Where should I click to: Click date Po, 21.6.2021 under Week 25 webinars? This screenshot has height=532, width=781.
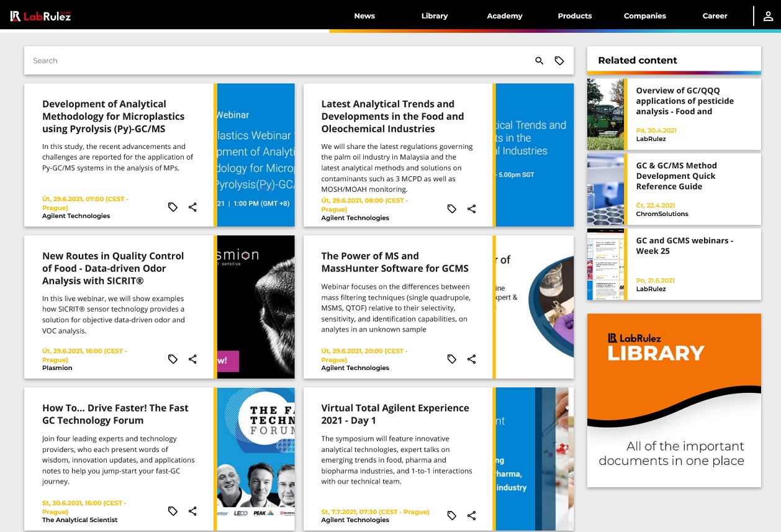[655, 281]
